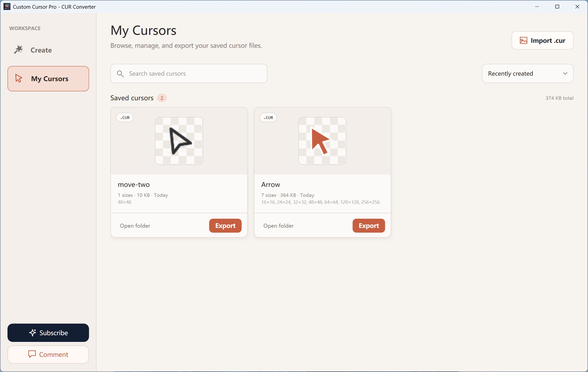Image resolution: width=588 pixels, height=372 pixels.
Task: Select the Arrow cursor thumbnail
Action: click(x=322, y=141)
